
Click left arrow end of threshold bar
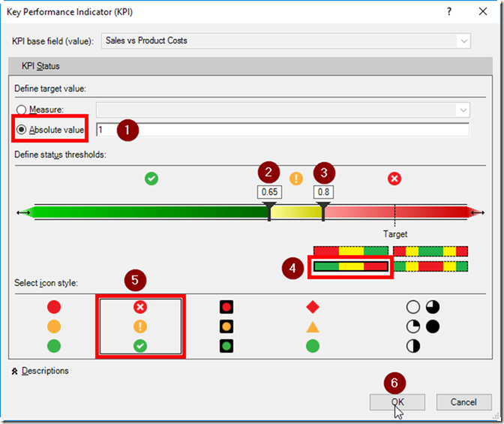(24, 212)
